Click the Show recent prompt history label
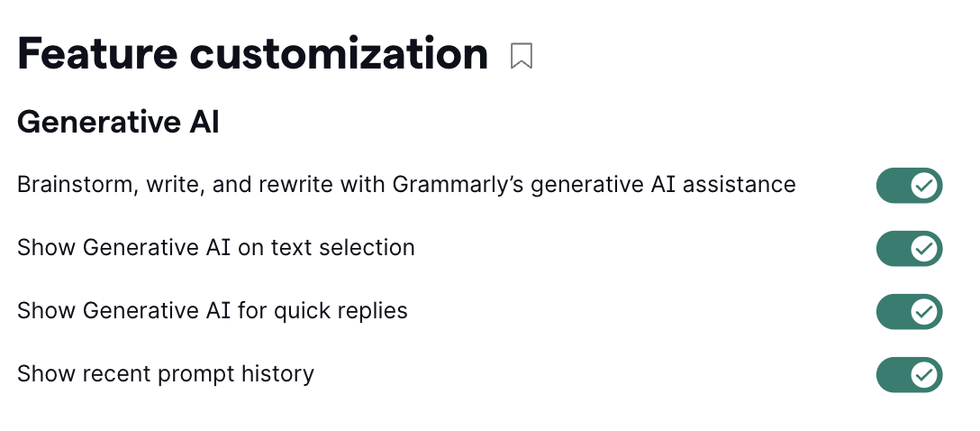Viewport: 980px width, 431px height. [165, 374]
